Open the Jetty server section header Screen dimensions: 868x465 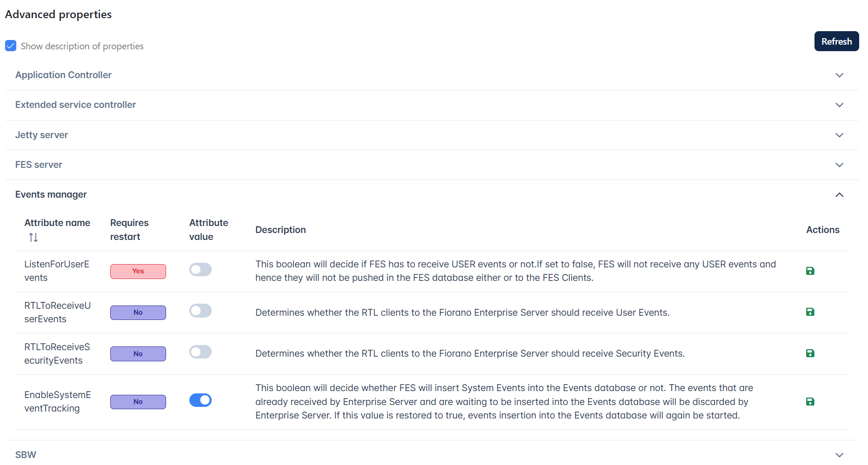[432, 135]
